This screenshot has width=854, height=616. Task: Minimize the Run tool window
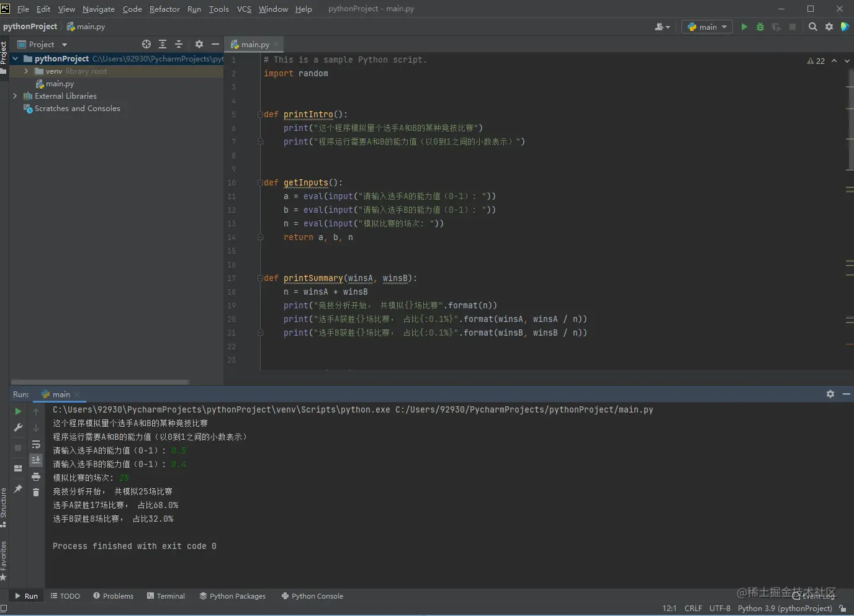[x=847, y=394]
